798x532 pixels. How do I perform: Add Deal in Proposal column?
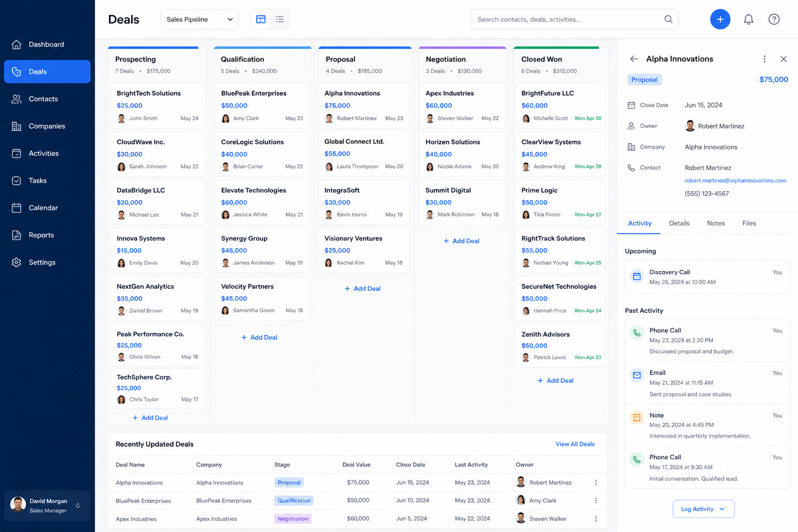click(363, 289)
